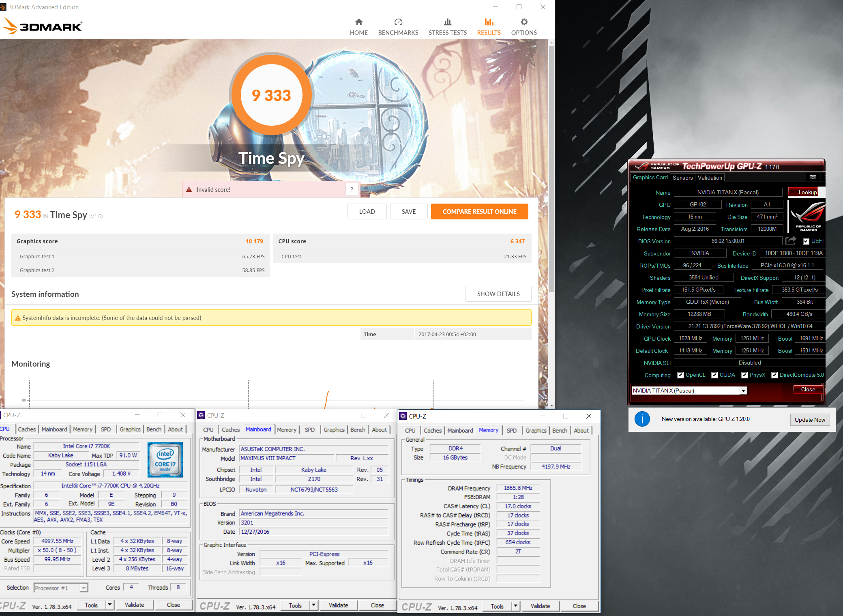
Task: Toggle OpenCL checkbox in GPU-Z
Action: click(x=680, y=375)
